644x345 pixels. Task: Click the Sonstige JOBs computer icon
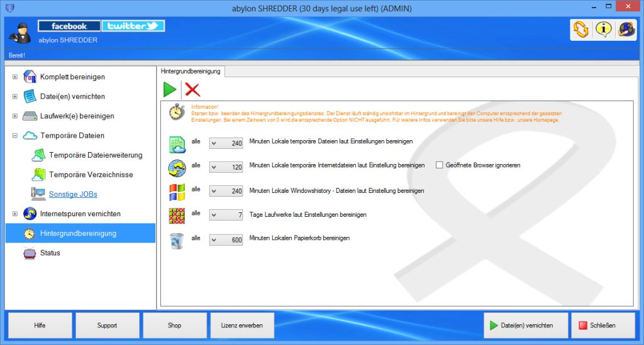[x=38, y=194]
